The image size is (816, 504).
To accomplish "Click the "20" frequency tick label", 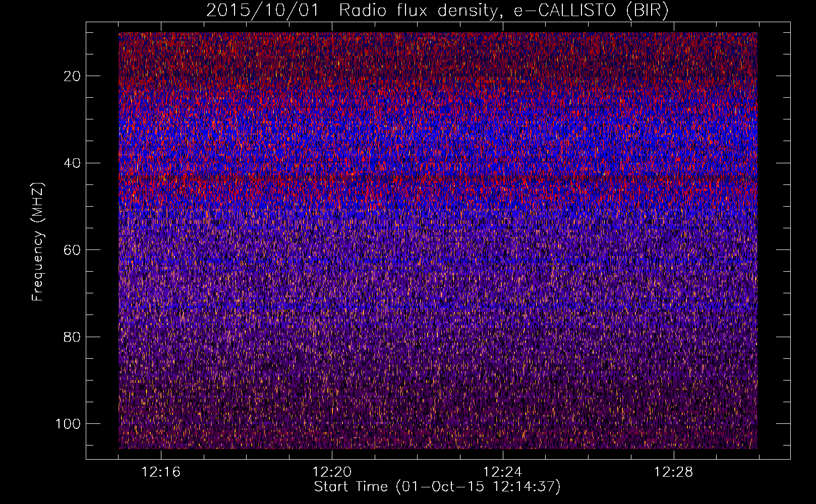I will (73, 76).
